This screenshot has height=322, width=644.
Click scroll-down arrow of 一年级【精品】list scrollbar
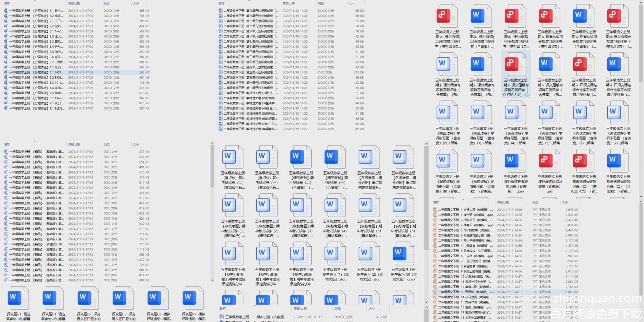tap(212, 280)
